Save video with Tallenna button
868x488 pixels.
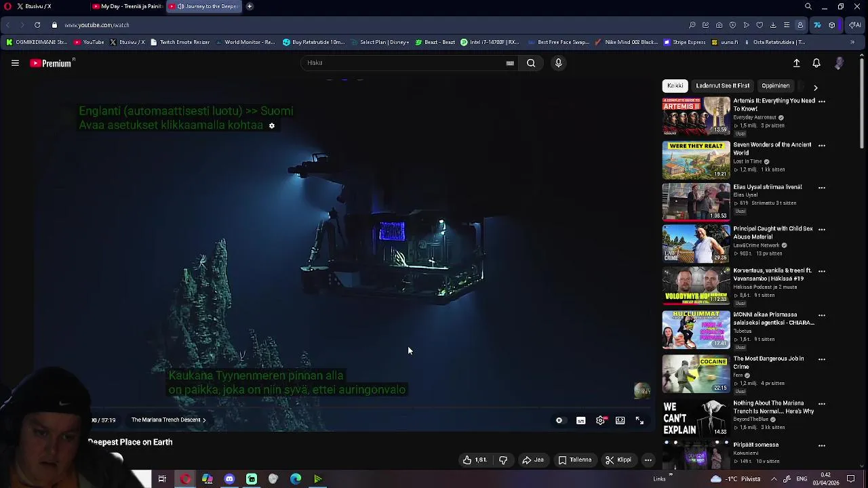point(575,460)
